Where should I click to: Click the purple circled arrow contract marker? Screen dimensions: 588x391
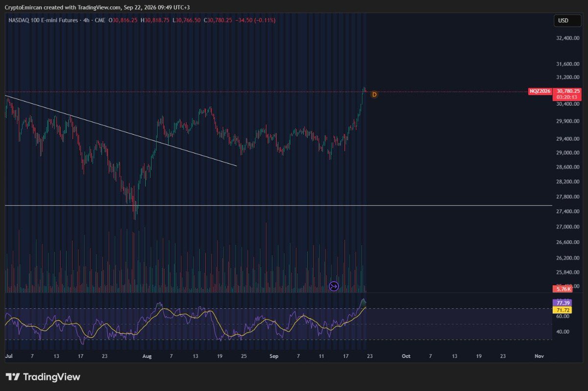click(x=334, y=286)
